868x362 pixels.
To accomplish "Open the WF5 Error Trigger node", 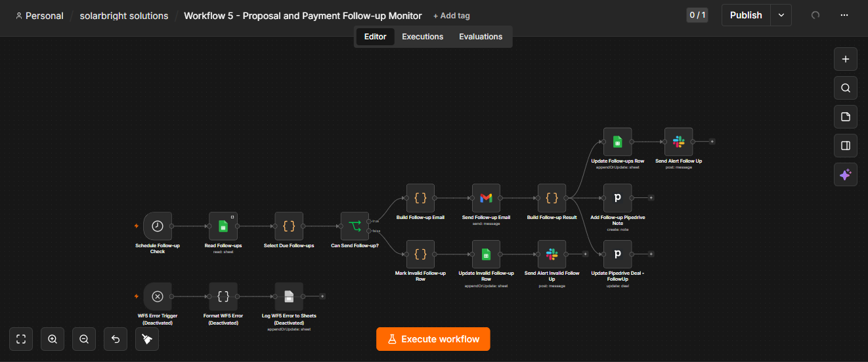I will (158, 296).
